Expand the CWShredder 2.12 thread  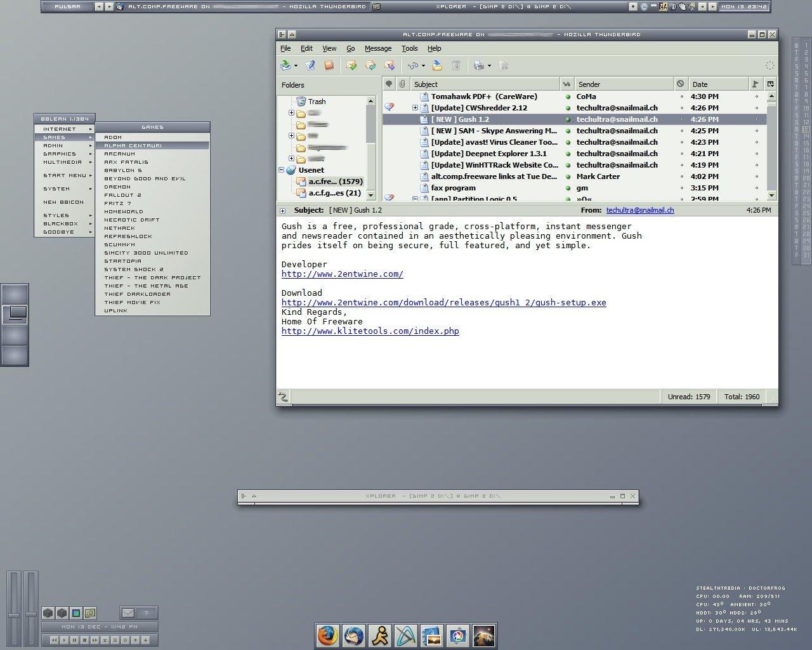[416, 108]
